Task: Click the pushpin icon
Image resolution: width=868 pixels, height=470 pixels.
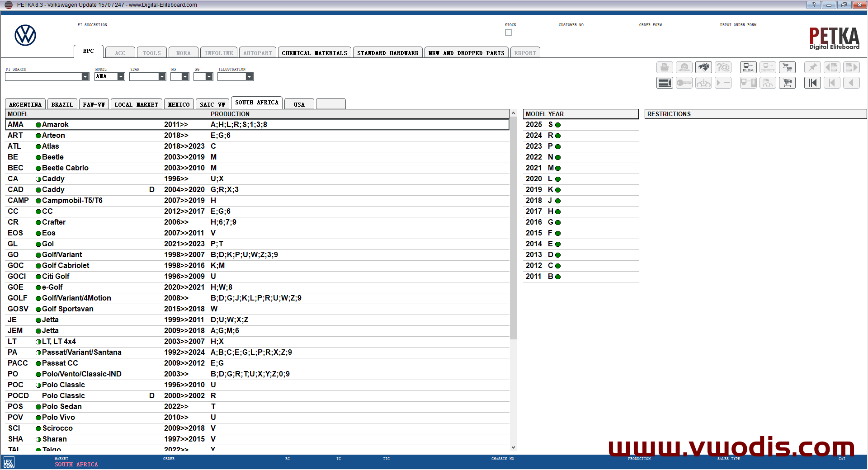Action: [812, 68]
